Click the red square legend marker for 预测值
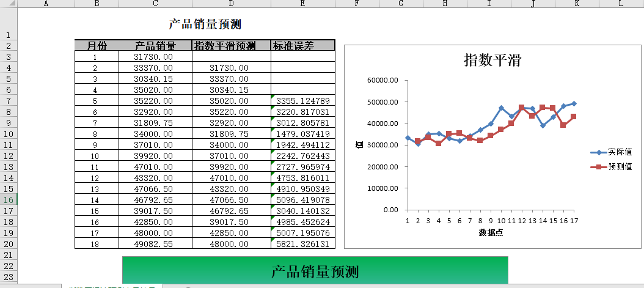Viewport: 644px width, 288px height. pyautogui.click(x=598, y=166)
